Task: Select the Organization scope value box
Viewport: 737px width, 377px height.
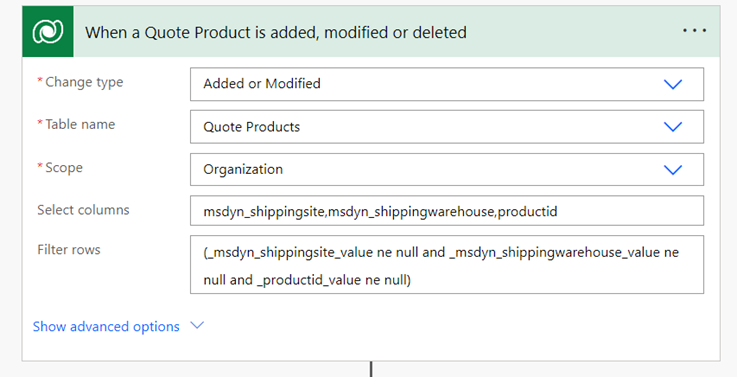Action: click(447, 169)
